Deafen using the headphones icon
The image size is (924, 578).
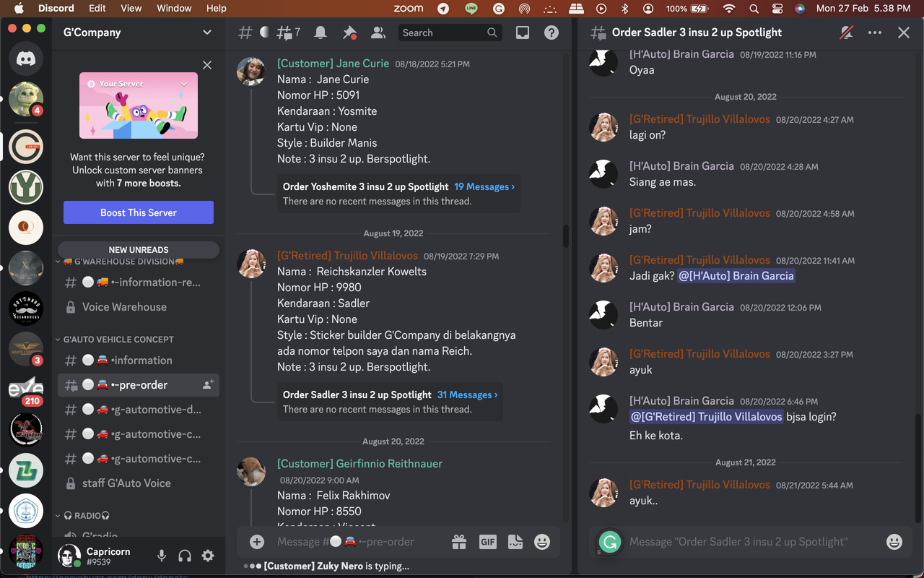click(185, 556)
